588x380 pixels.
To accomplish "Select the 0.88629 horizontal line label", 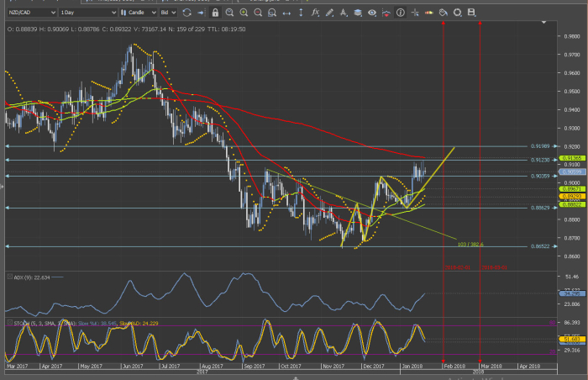I will 540,208.
